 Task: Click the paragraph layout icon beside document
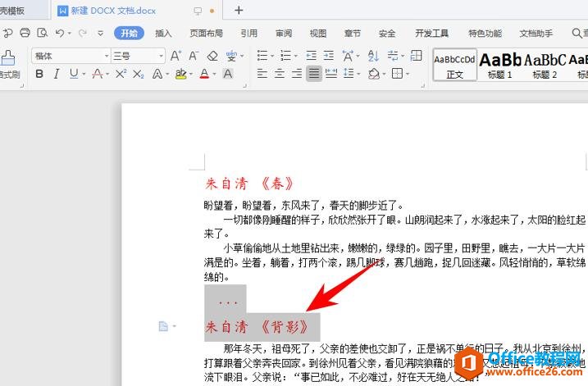163,326
